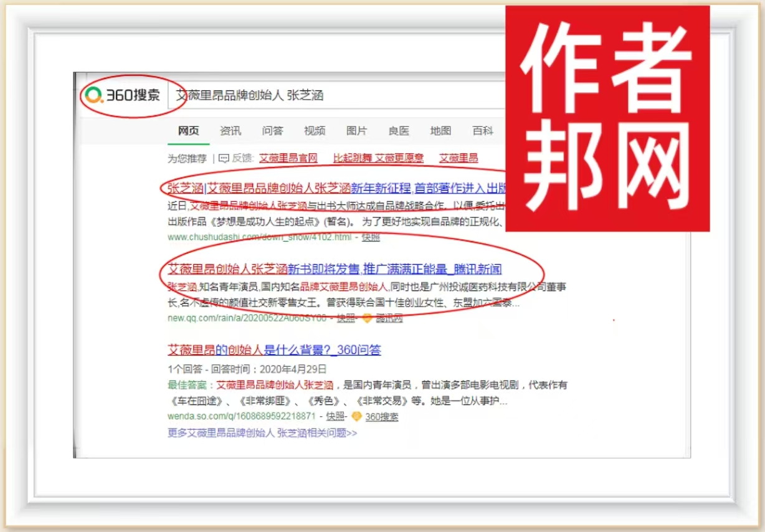Click the orange badge icon beside 腾讯网
765x532 pixels.
[x=367, y=318]
